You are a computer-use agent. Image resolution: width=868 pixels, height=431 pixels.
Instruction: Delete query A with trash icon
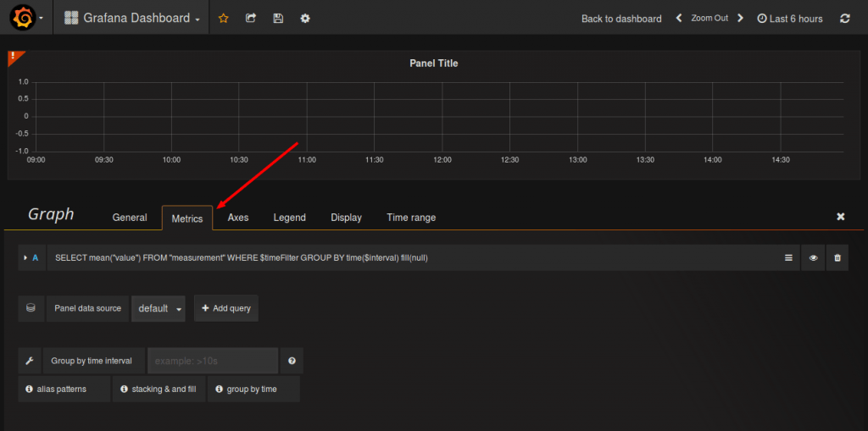pos(837,257)
